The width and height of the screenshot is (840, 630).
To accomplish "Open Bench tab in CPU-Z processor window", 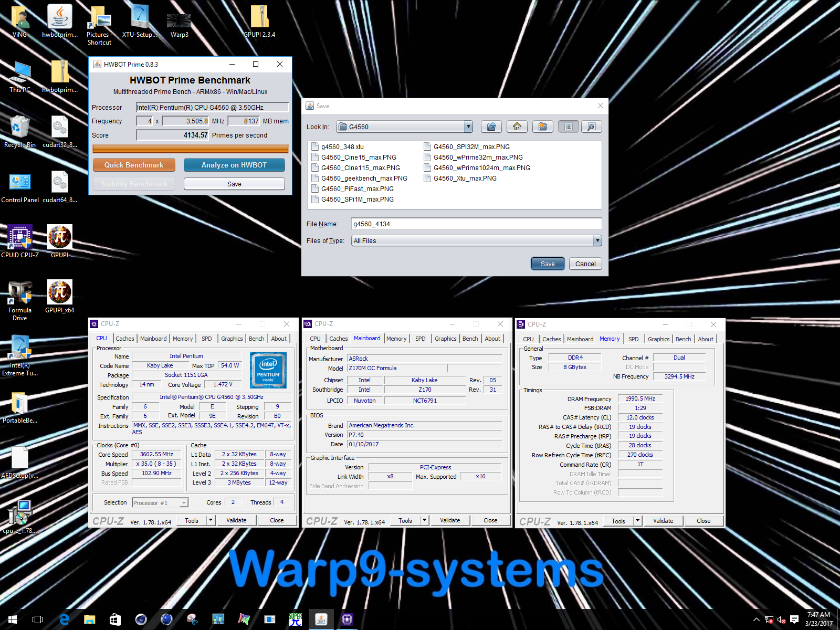I will pyautogui.click(x=257, y=339).
